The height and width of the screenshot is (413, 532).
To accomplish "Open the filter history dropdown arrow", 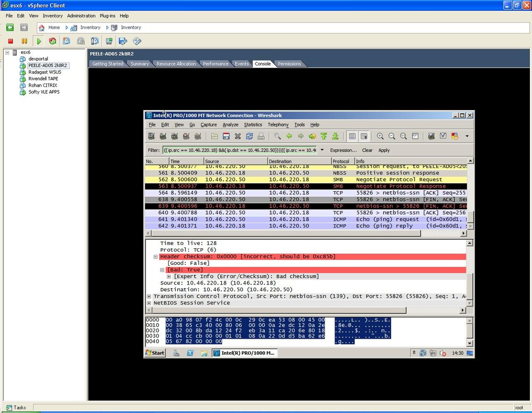I will (322, 150).
